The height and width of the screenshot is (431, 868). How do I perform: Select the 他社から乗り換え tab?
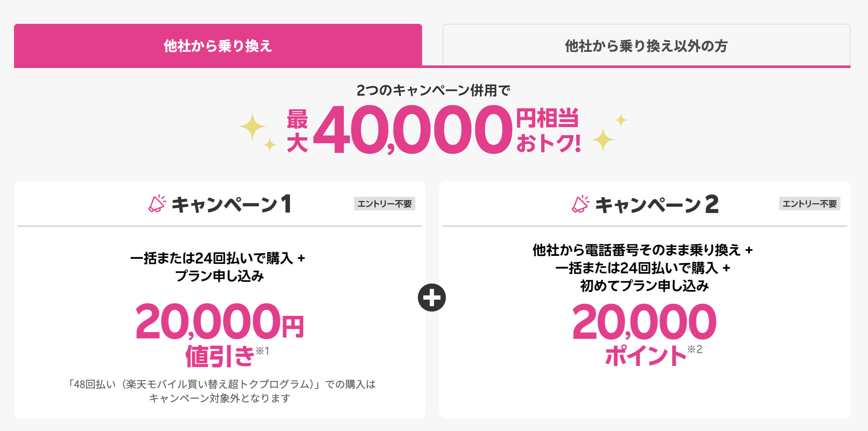218,45
